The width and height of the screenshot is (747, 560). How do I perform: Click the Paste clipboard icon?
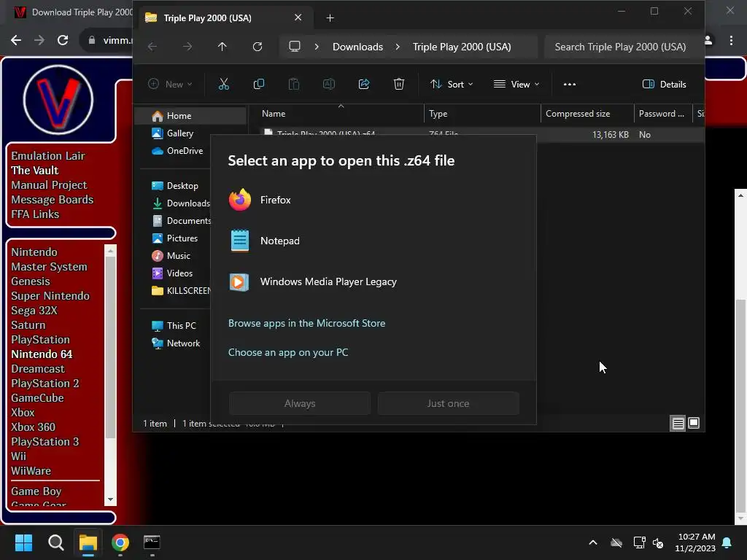point(294,85)
